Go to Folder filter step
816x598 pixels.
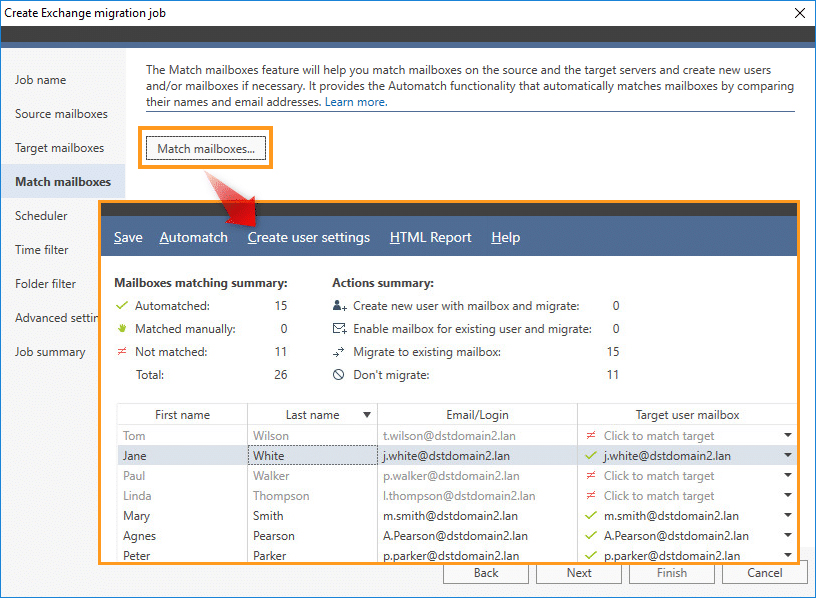point(45,284)
